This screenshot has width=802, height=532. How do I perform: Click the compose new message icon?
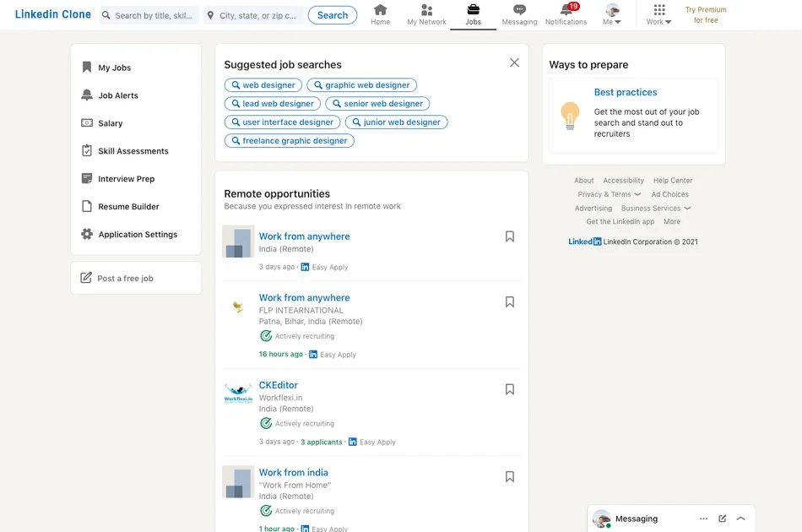(722, 518)
